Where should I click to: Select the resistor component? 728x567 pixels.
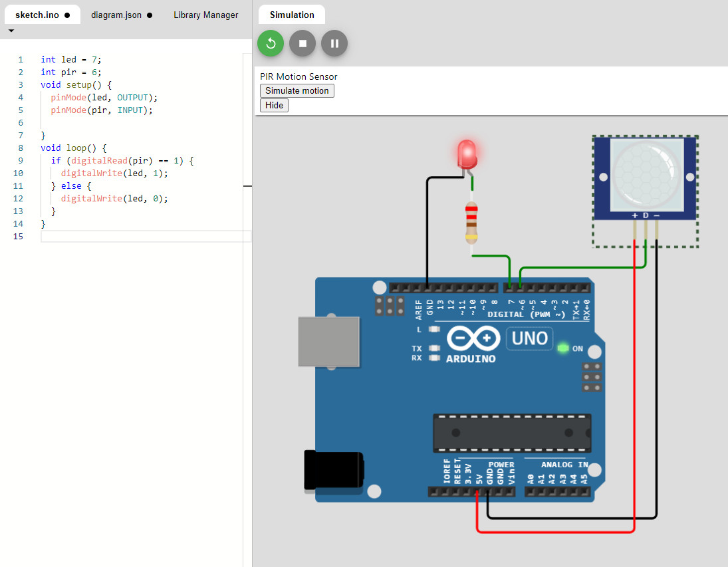(x=471, y=223)
